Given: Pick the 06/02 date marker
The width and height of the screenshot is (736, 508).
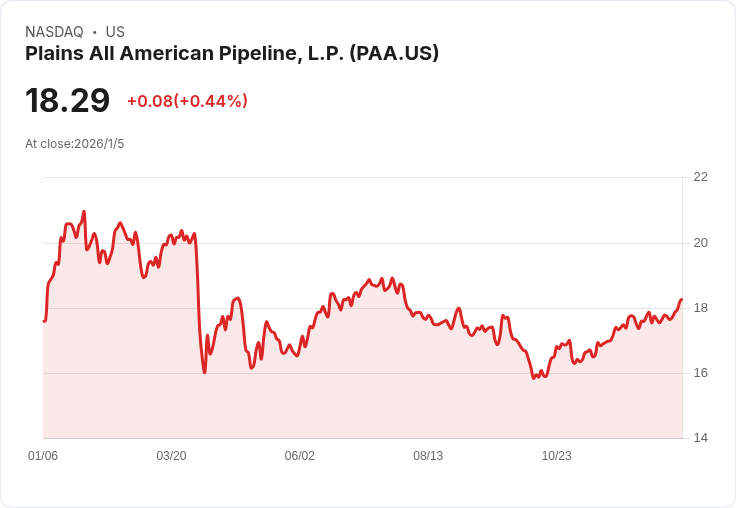Looking at the screenshot, I should click(300, 456).
